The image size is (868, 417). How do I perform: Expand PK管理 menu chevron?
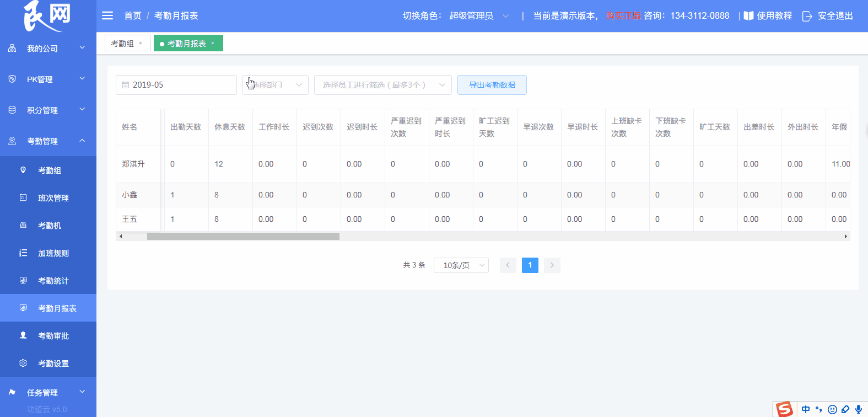(x=82, y=78)
